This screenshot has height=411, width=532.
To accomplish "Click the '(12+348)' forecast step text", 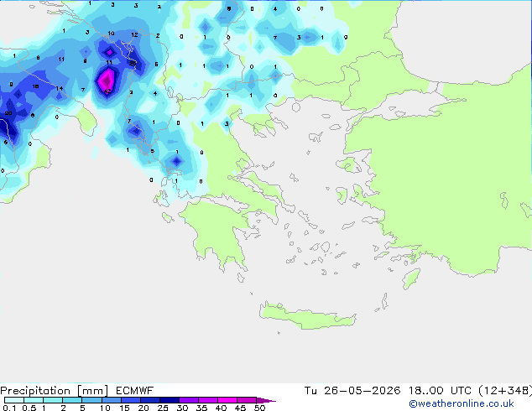I will (505, 391).
